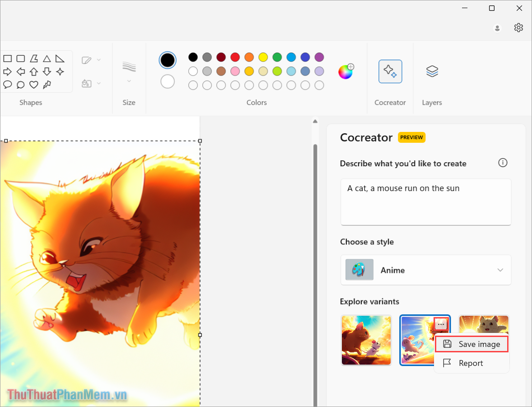Pick the five-pointed star shape
Screen dimensions: 532x407
[x=60, y=71]
